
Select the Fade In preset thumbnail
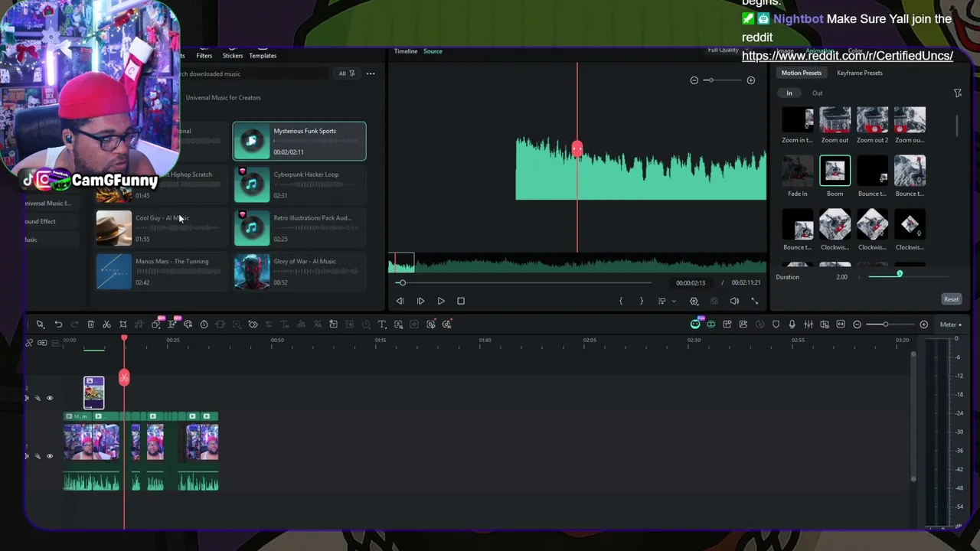point(798,171)
